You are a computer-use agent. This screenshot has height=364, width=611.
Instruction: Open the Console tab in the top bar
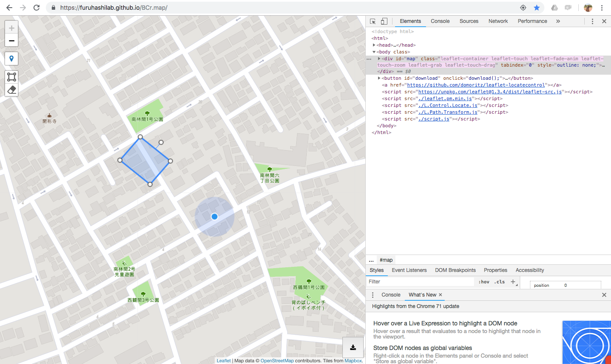point(440,21)
